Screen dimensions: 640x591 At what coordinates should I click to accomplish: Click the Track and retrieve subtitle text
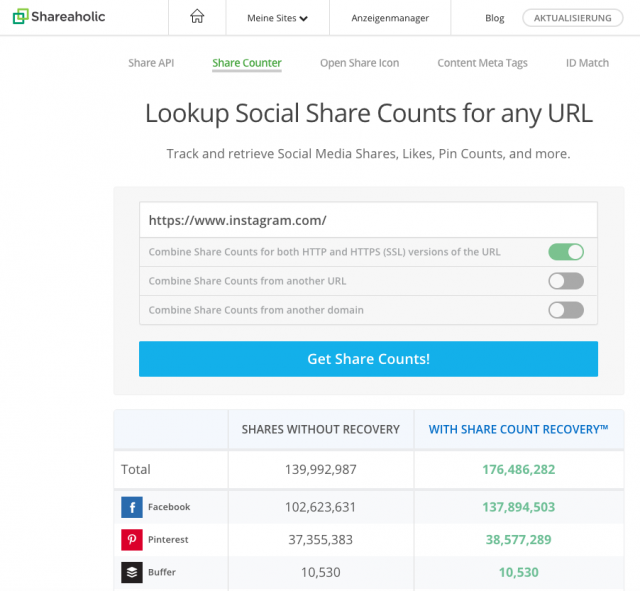368,154
